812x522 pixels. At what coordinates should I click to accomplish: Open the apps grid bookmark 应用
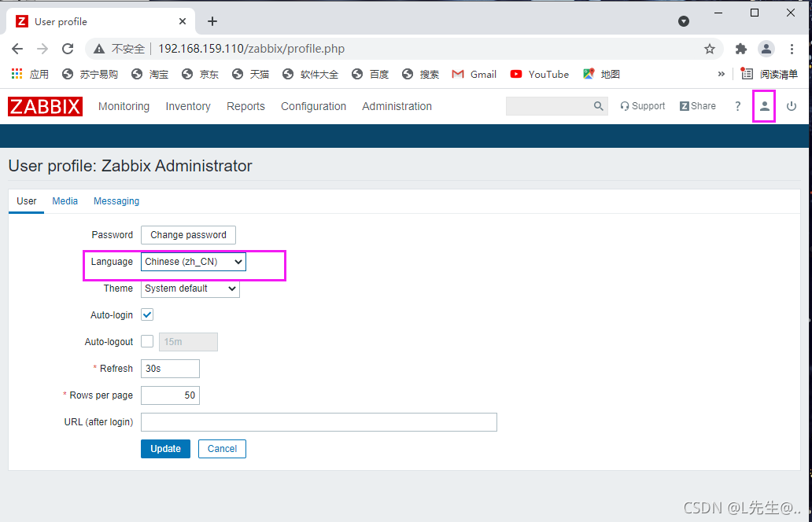point(30,74)
